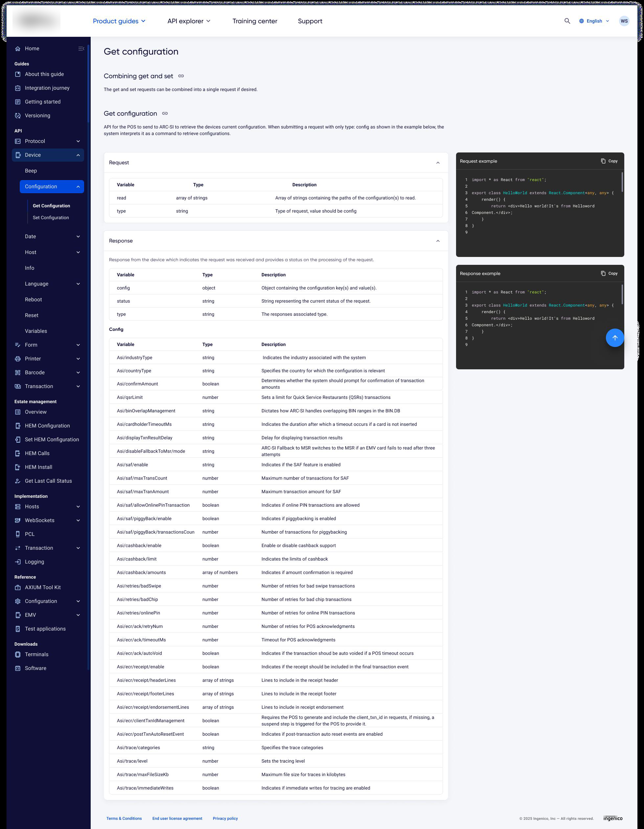
Task: Click the Integration journey icon
Action: pyautogui.click(x=17, y=88)
